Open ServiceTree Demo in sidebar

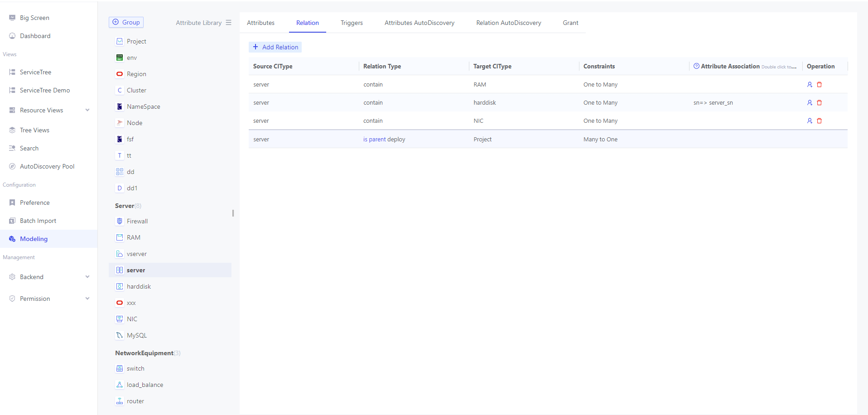click(45, 90)
